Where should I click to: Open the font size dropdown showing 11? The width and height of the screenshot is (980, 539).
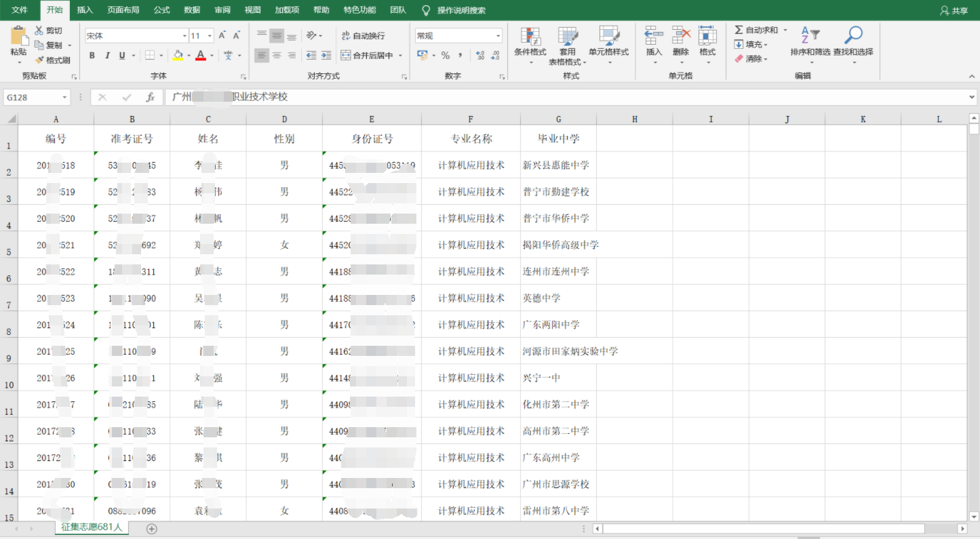point(210,36)
